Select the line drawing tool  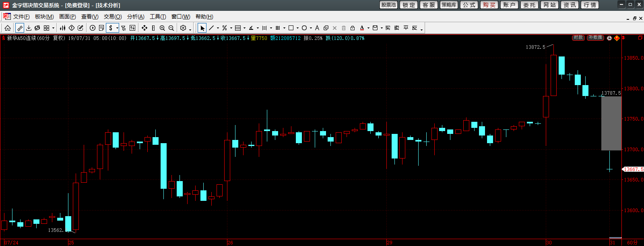211,28
